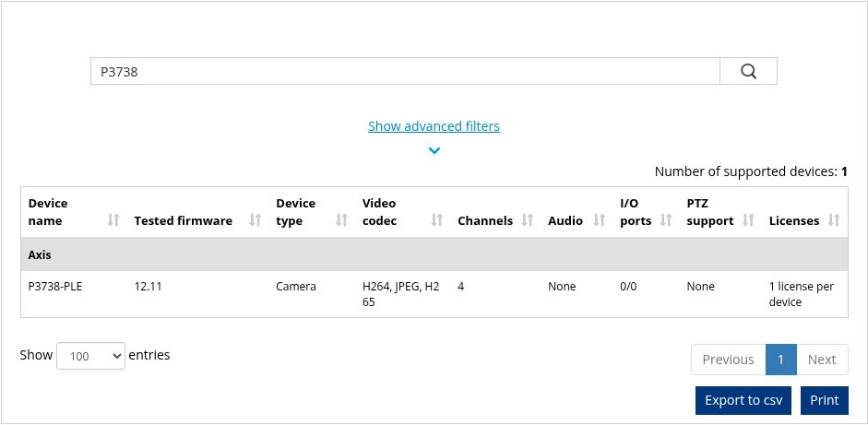The width and height of the screenshot is (868, 425).
Task: Click the Tested firmware column header
Action: tap(183, 221)
